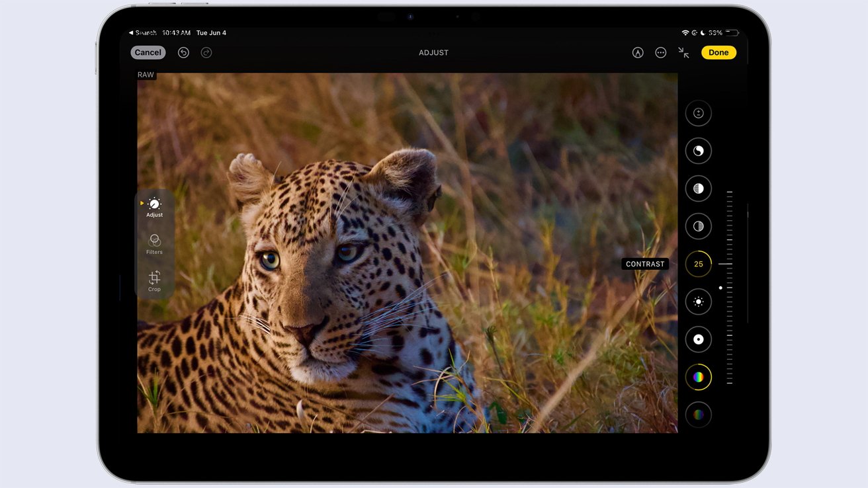
Task: Select the Saturation color wheel icon
Action: coord(698,377)
